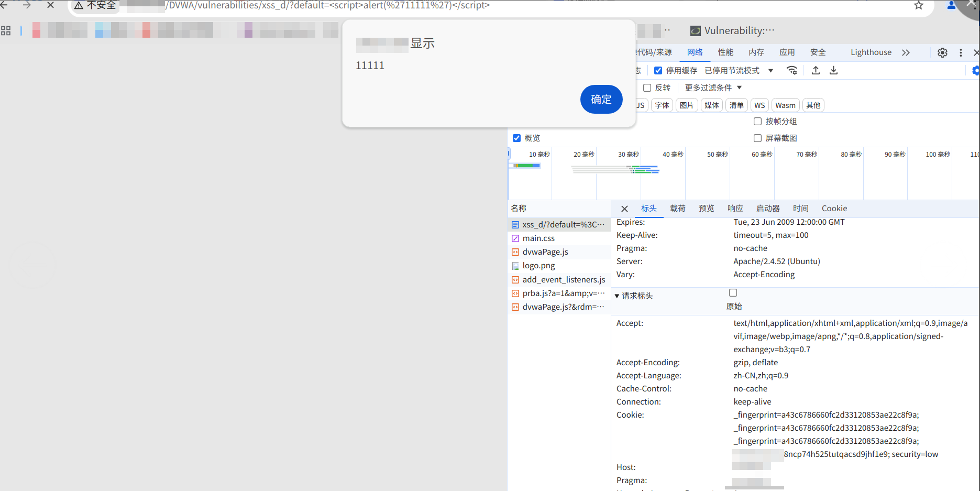Screen dimensions: 980x491
Task: Filter requests by 媒体
Action: click(x=712, y=105)
